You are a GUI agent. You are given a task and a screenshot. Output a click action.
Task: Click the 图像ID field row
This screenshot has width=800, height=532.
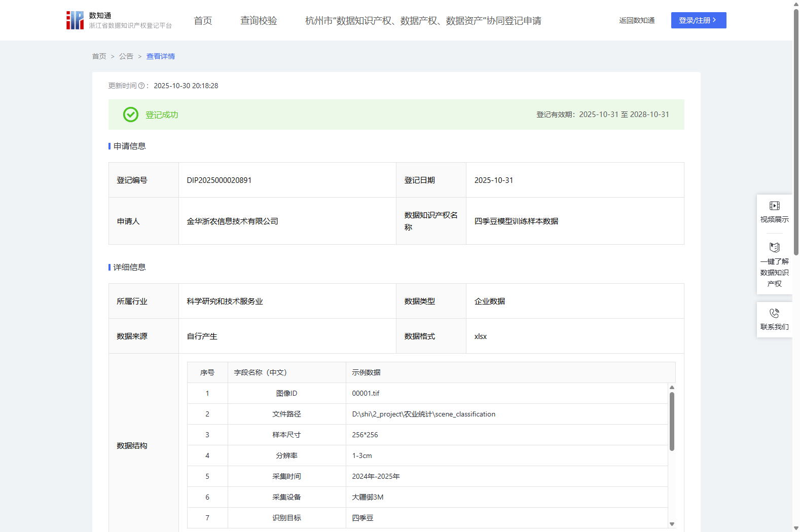pos(427,393)
